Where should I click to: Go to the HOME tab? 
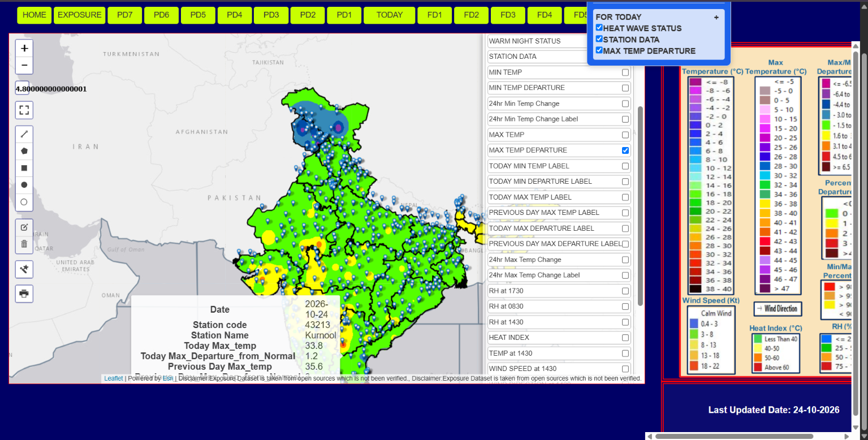[34, 15]
